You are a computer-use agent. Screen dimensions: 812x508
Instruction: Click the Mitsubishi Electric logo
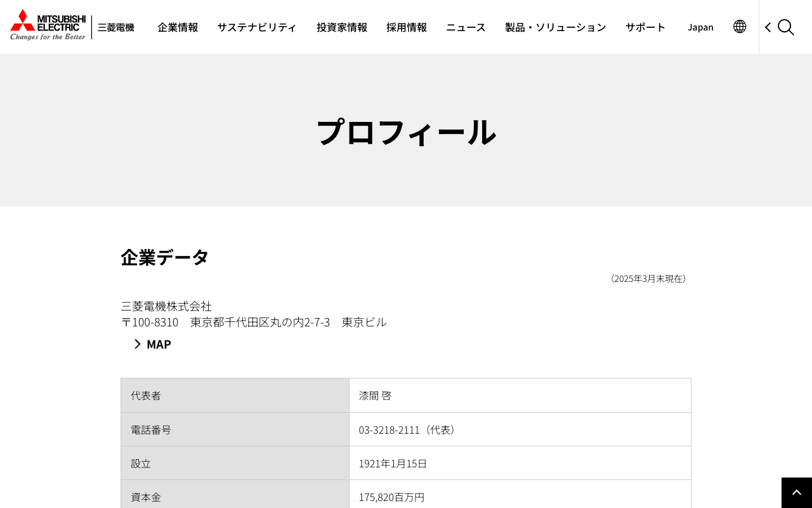48,25
